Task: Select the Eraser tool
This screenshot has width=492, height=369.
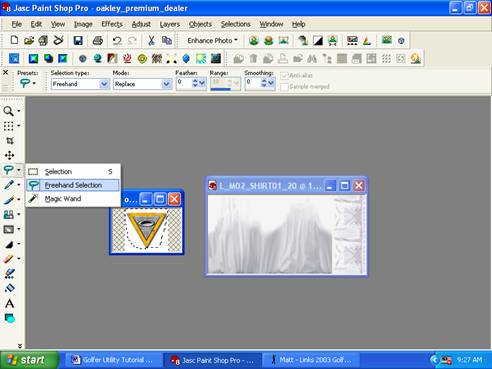Action: coord(9,259)
